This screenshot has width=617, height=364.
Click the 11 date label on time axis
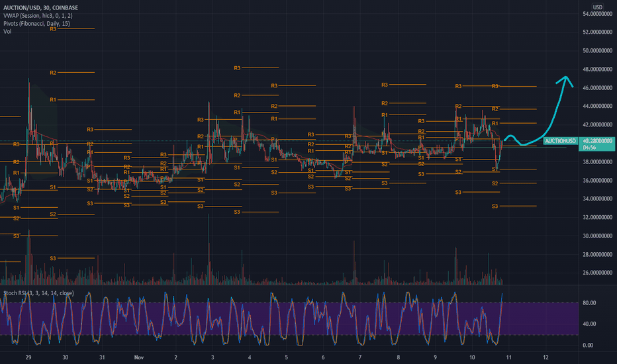[509, 357]
